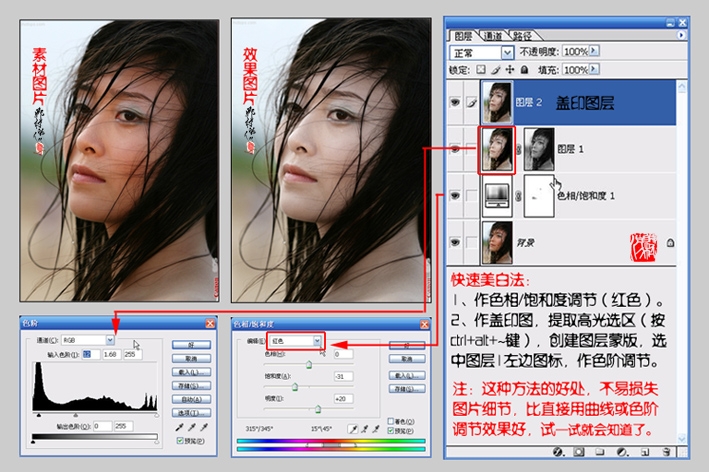
Task: Toggle 预览 checkbox in Levels dialog
Action: pos(180,440)
